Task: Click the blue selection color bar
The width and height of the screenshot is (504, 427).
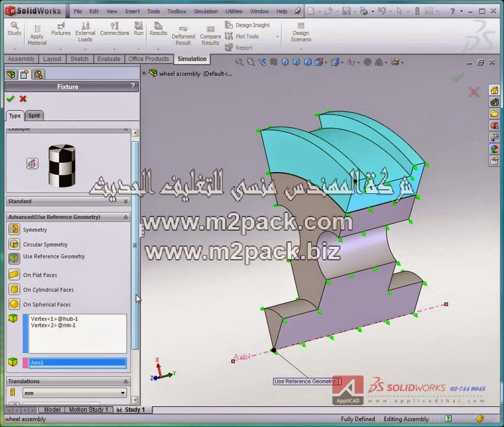Action: pos(25,334)
